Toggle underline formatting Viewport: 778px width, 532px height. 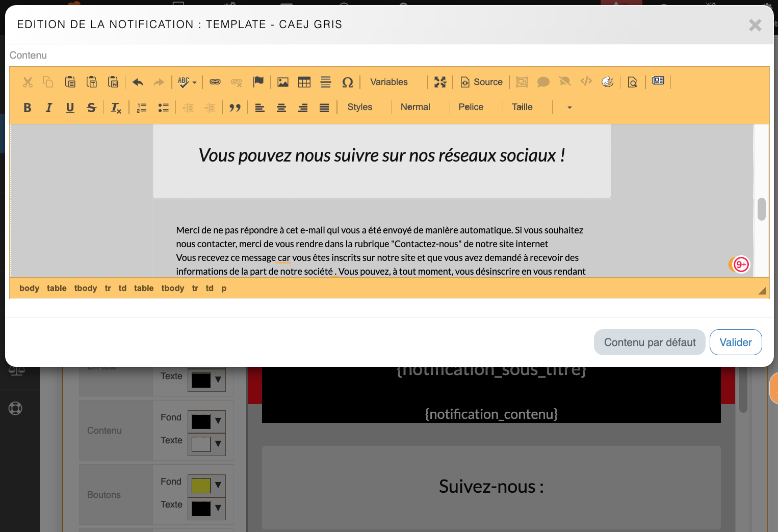(70, 108)
